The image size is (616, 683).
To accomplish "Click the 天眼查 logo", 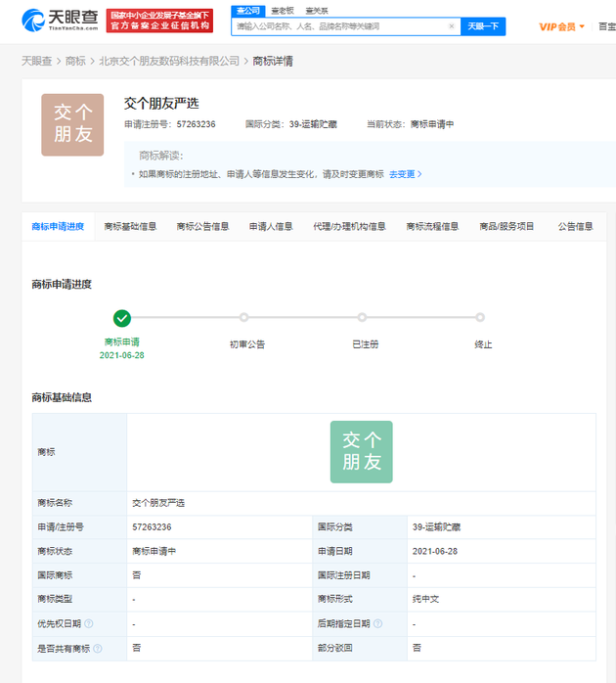I will tap(59, 20).
